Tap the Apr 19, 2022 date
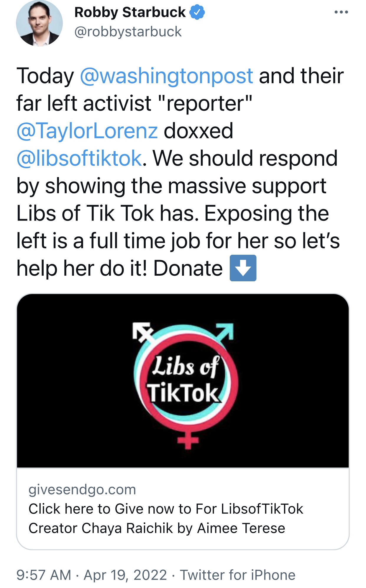 125,575
